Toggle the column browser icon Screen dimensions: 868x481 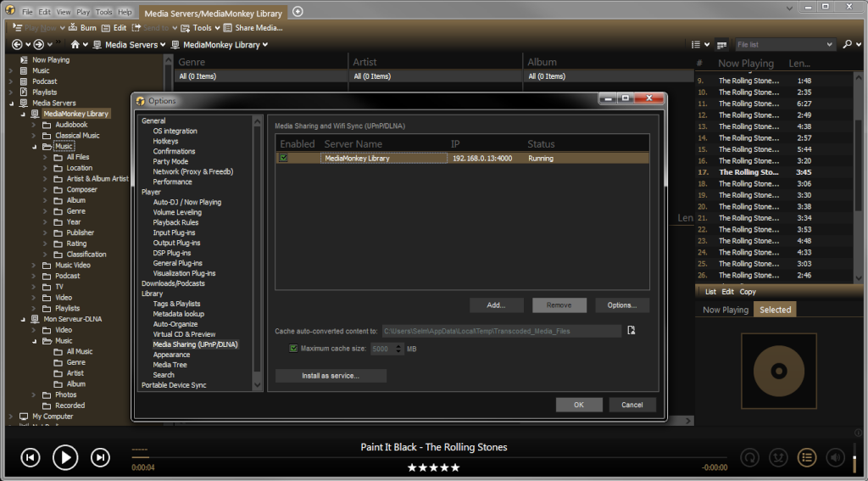coord(721,45)
